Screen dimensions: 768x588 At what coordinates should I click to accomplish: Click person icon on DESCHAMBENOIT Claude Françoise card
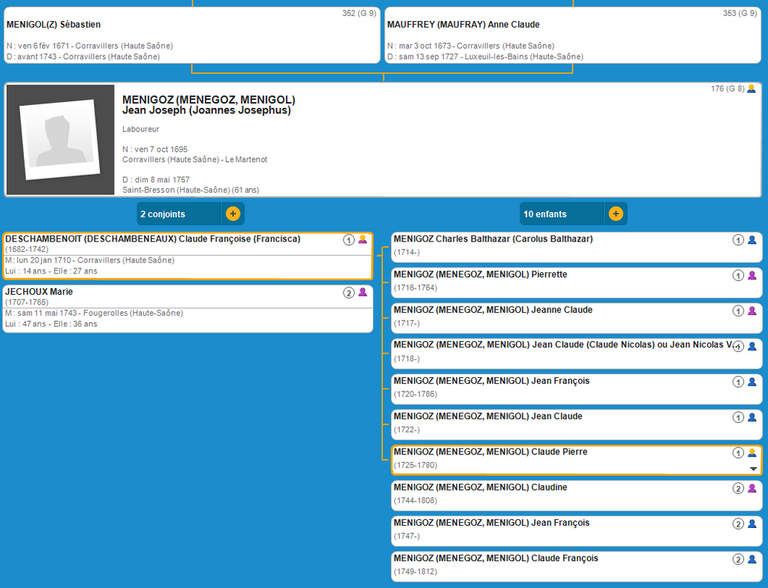click(x=363, y=240)
